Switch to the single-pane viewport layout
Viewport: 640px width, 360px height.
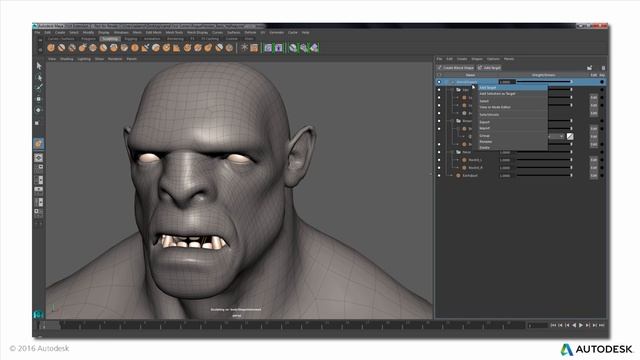(x=38, y=158)
